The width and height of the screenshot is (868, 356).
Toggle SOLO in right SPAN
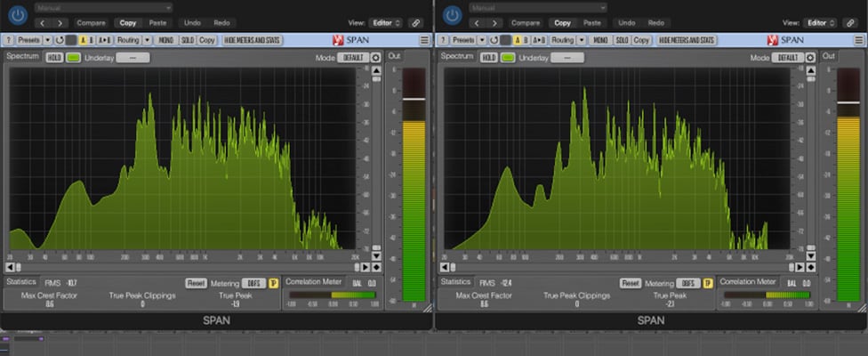(623, 40)
